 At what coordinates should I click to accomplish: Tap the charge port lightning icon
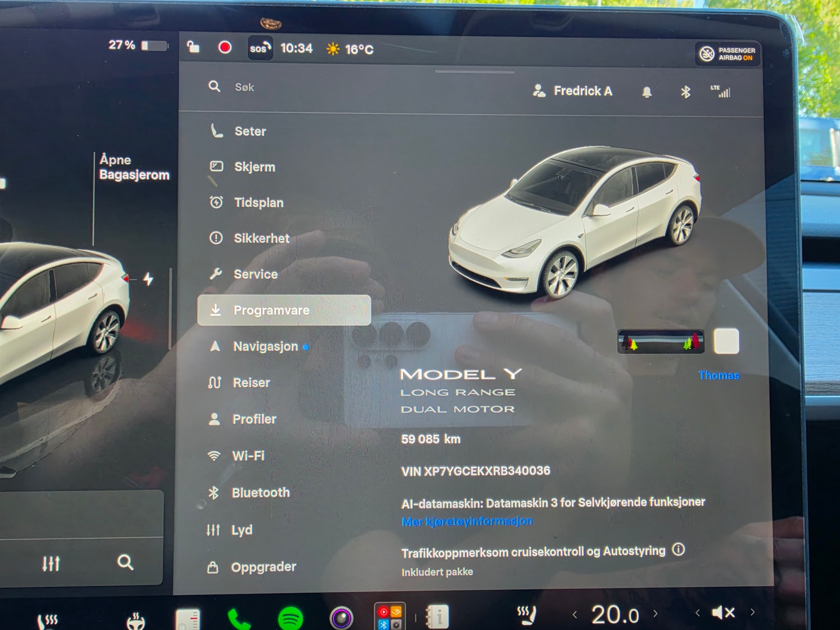tap(149, 279)
